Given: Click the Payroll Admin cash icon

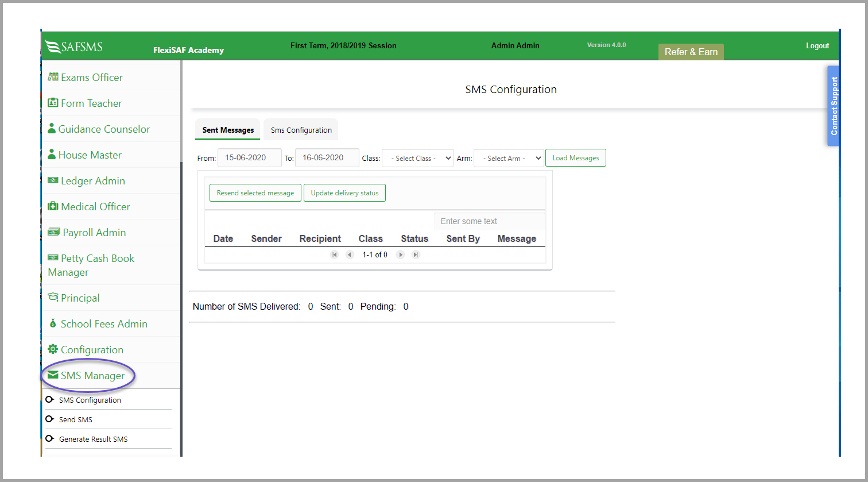Looking at the screenshot, I should pyautogui.click(x=54, y=232).
